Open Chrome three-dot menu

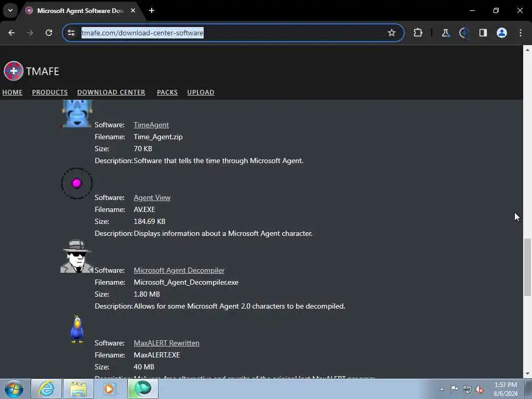click(521, 33)
